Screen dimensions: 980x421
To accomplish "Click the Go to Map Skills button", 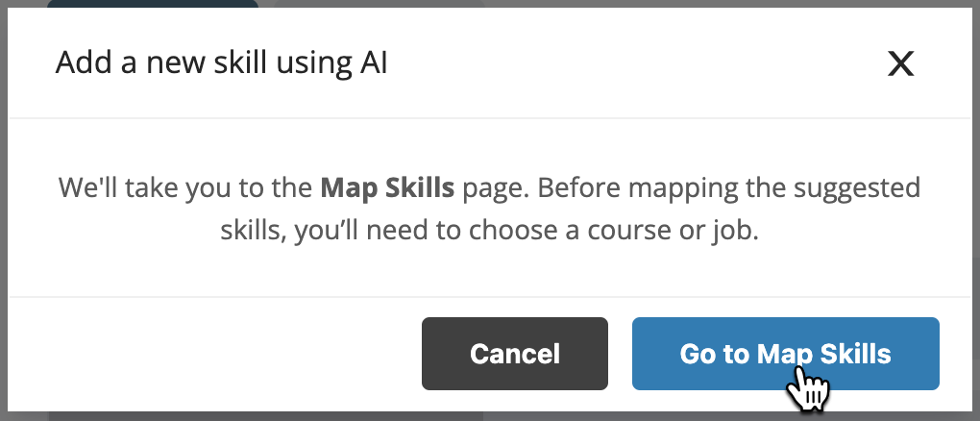I will click(x=786, y=354).
